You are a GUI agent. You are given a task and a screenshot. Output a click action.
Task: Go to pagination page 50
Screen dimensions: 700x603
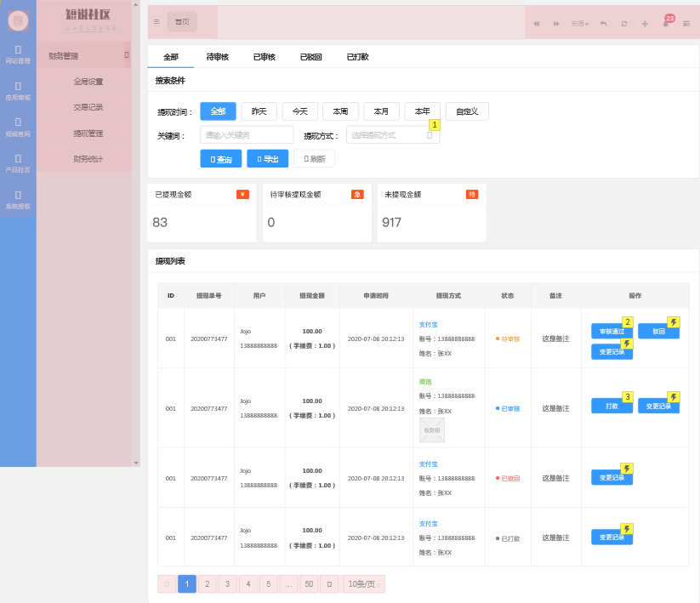pos(309,583)
